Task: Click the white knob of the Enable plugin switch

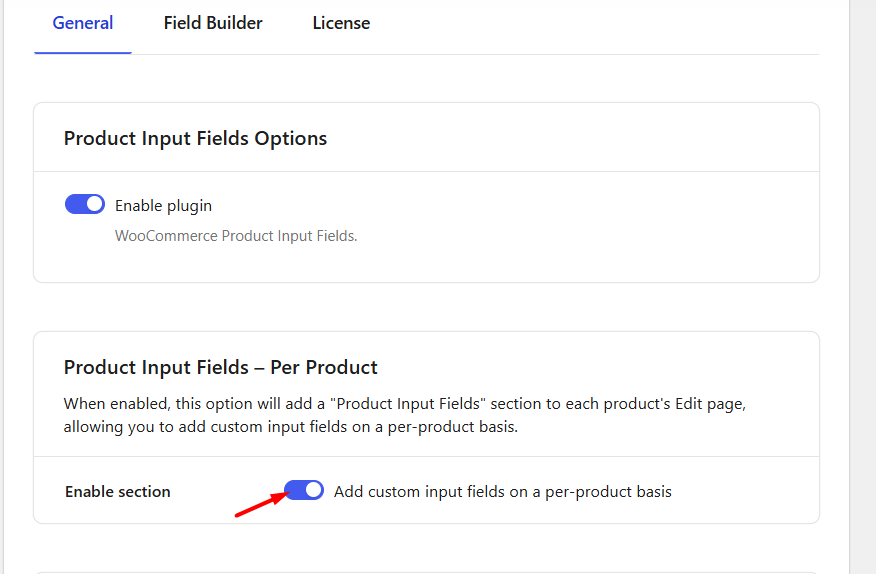Action: click(x=95, y=205)
